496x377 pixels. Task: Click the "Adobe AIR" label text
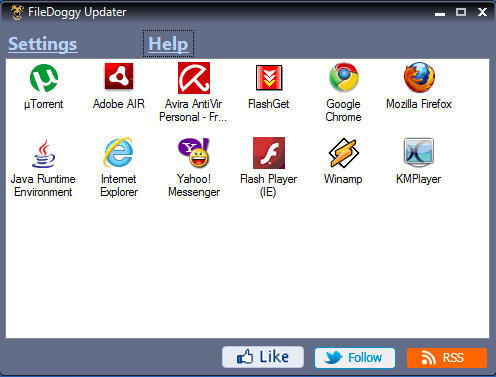pyautogui.click(x=119, y=104)
